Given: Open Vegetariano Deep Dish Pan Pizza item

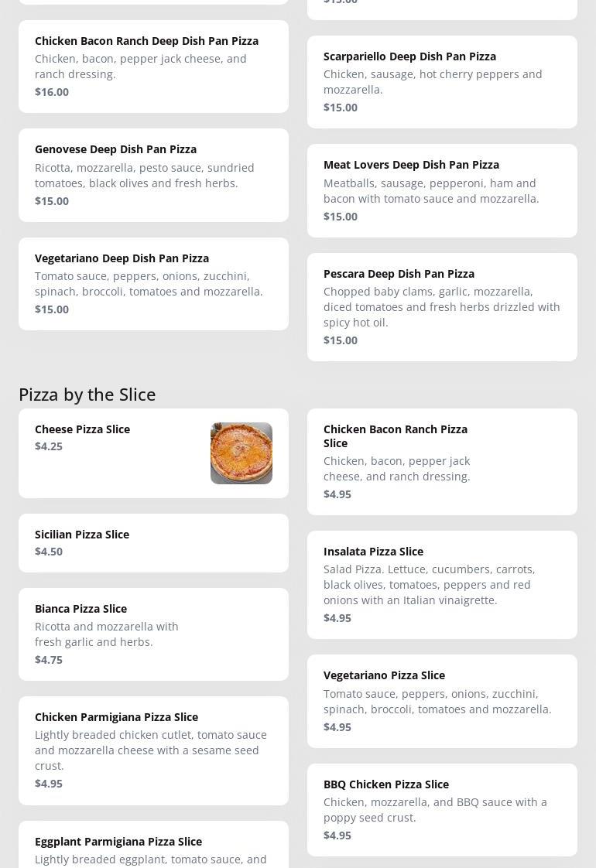Looking at the screenshot, I should [122, 258].
